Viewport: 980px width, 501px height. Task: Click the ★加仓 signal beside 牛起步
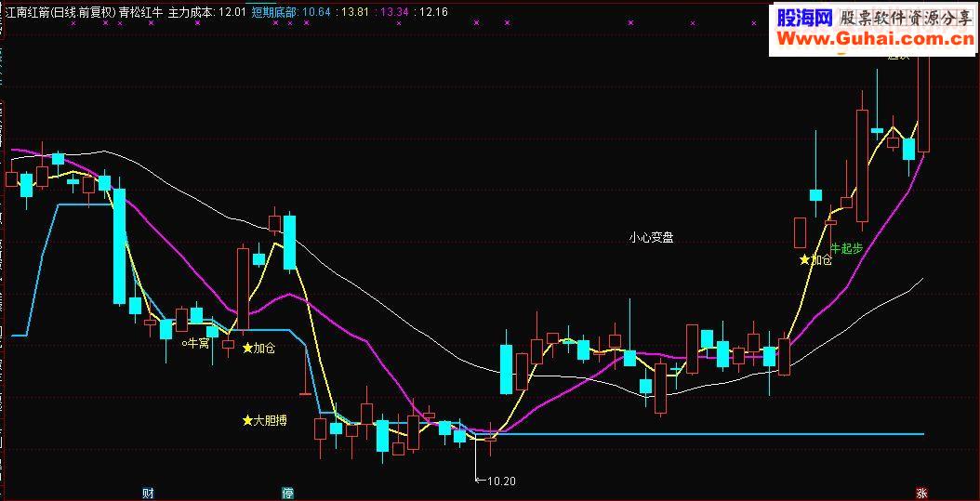[815, 259]
